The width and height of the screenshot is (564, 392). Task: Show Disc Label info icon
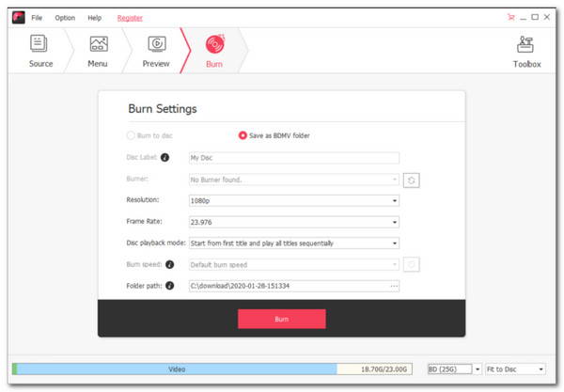click(x=164, y=158)
